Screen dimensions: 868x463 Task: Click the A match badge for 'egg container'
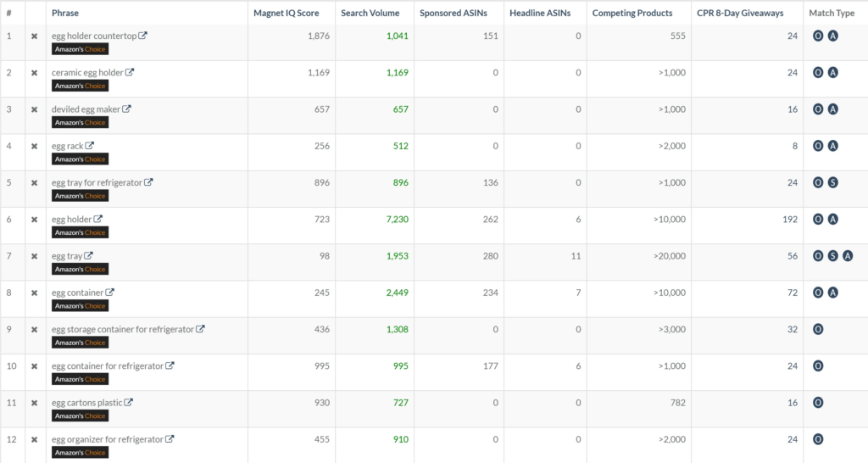pyautogui.click(x=832, y=293)
